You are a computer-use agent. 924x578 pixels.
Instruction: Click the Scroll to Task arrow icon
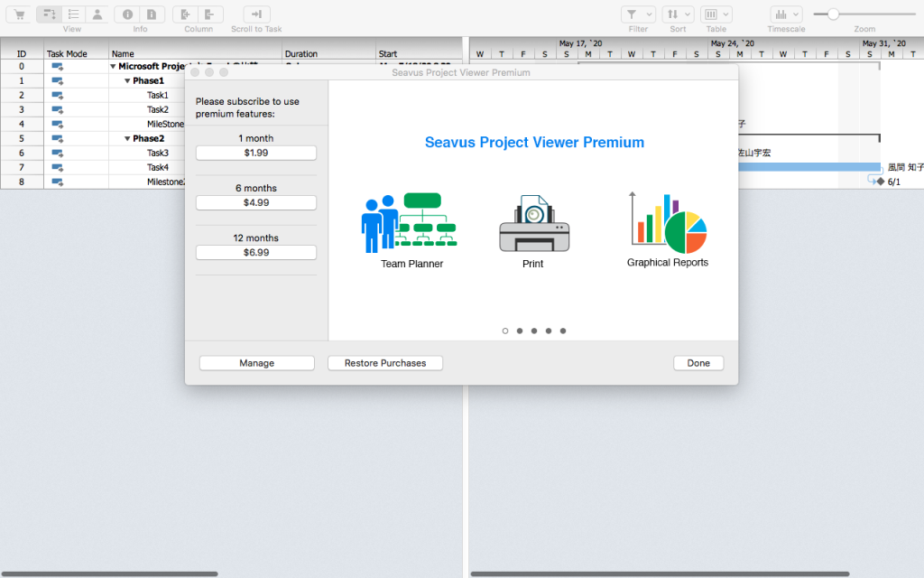pyautogui.click(x=256, y=14)
